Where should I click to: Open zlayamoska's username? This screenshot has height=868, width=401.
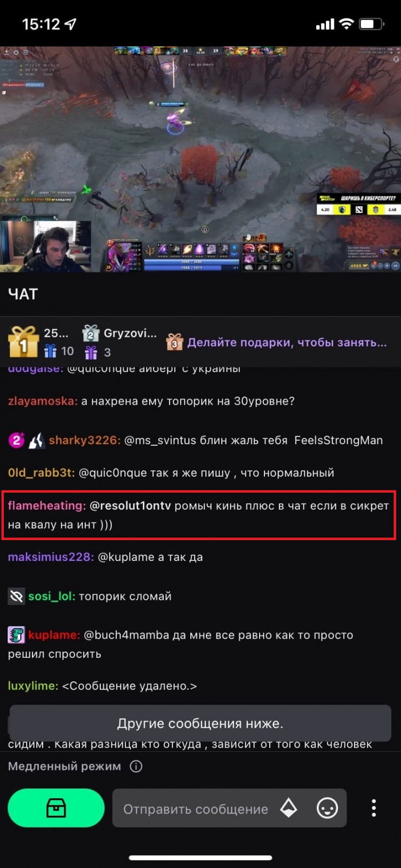click(x=43, y=401)
